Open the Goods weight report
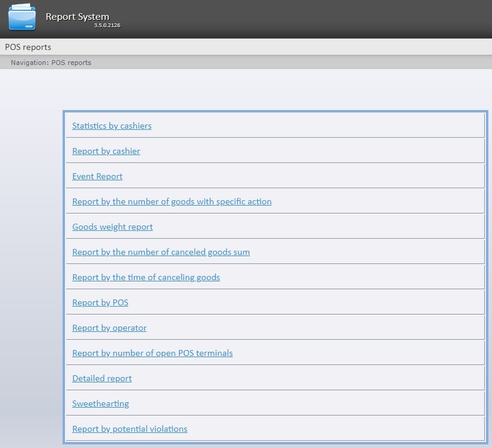This screenshot has width=492, height=448. tap(112, 227)
